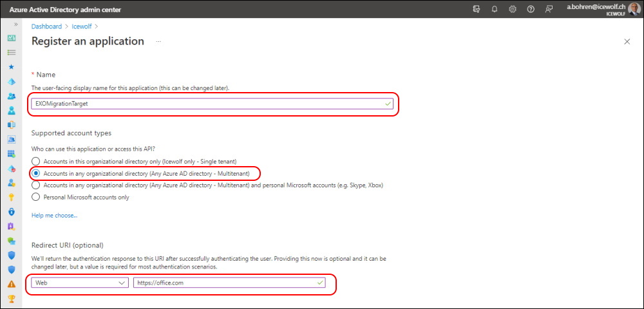Open Dashboard chart icon in sidebar

[x=12, y=38]
